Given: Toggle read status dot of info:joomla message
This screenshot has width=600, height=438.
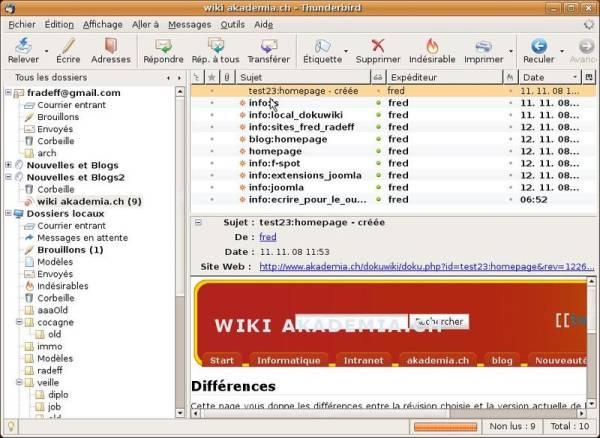Looking at the screenshot, I should (378, 187).
